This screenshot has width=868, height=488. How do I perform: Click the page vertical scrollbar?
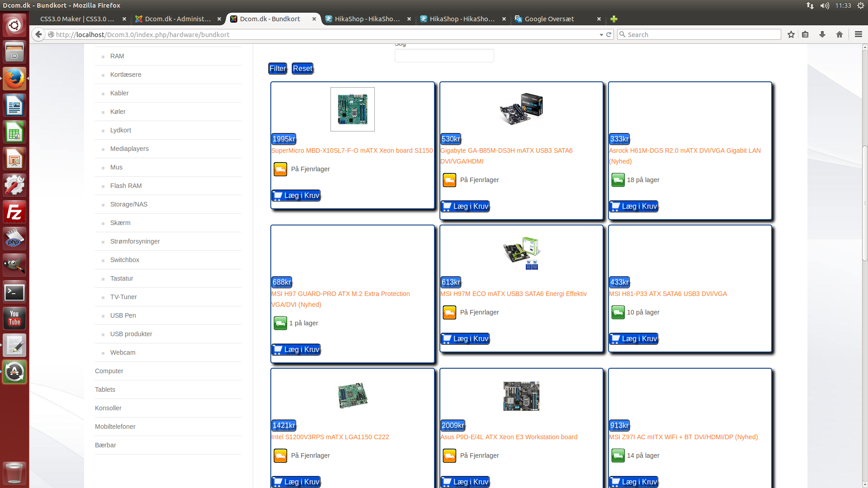864,203
